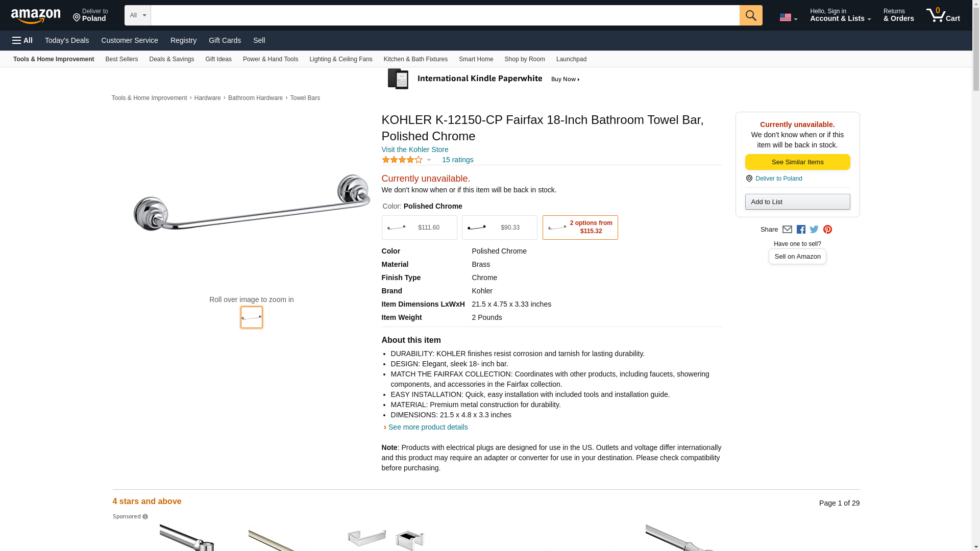Image resolution: width=980 pixels, height=551 pixels.
Task: Click the See Similar Items button
Action: [797, 162]
